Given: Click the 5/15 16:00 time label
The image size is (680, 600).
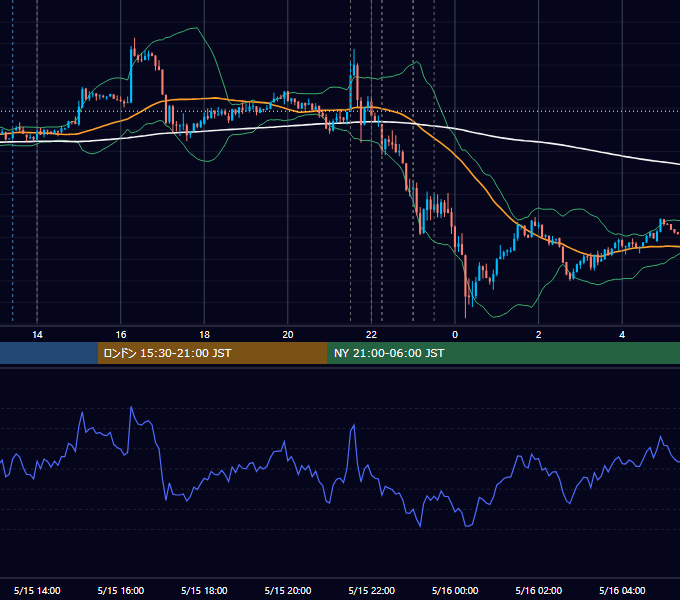Looking at the screenshot, I should pos(121,590).
